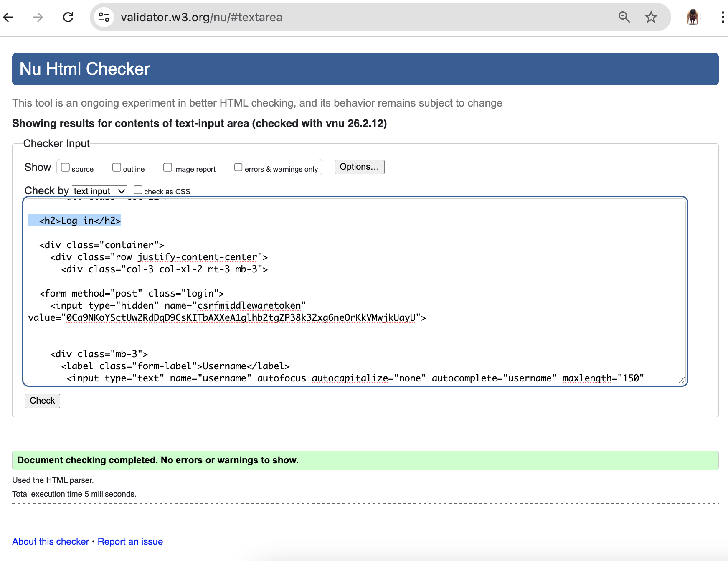Image resolution: width=728 pixels, height=561 pixels.
Task: Reload the validator page
Action: pos(68,17)
